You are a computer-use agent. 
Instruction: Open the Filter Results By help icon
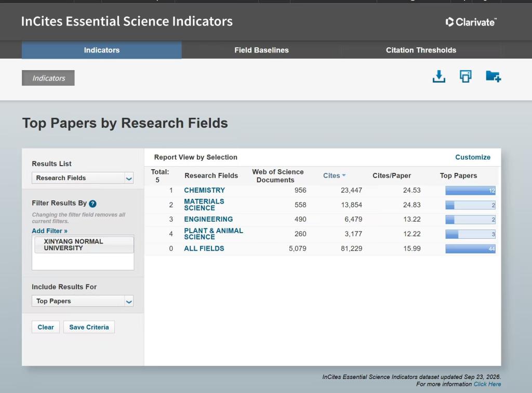pos(92,204)
